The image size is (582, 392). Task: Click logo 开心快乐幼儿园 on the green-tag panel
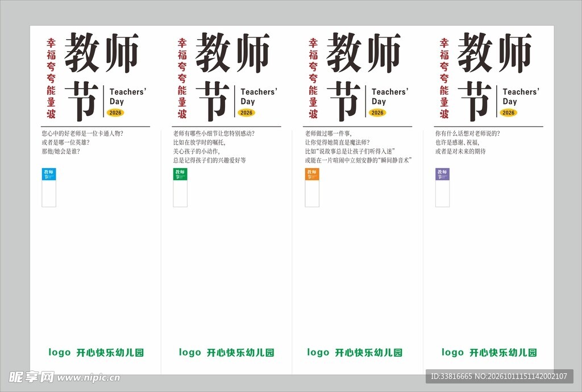226,352
